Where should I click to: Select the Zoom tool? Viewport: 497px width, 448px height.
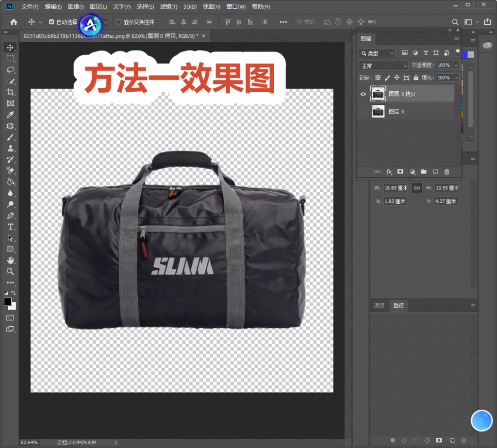[x=10, y=271]
